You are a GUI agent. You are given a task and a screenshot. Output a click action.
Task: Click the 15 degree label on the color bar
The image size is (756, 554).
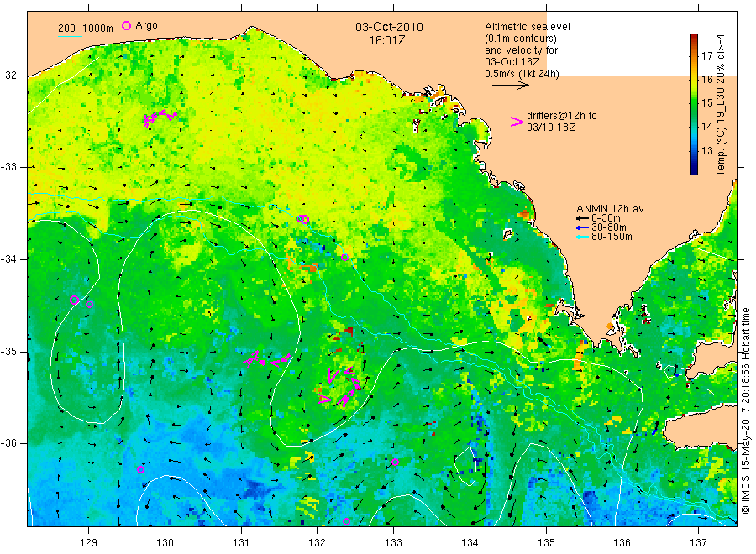coord(706,103)
